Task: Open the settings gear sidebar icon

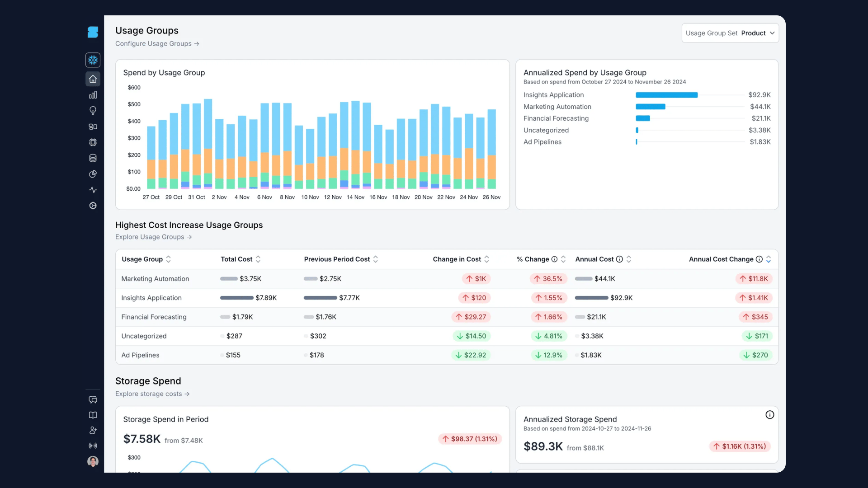Action: pyautogui.click(x=93, y=206)
